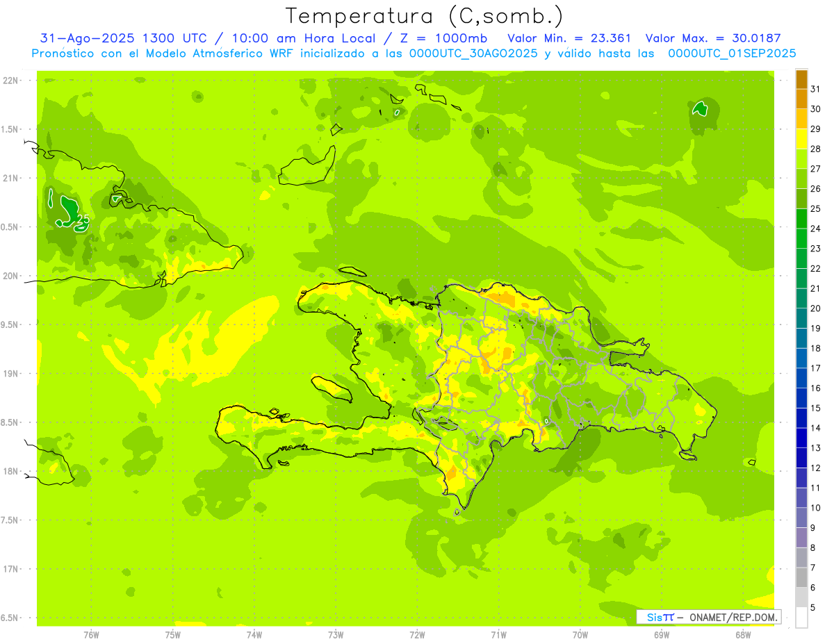This screenshot has width=834, height=644.
Task: Click the '69W' longitude axis label
Action: (661, 634)
